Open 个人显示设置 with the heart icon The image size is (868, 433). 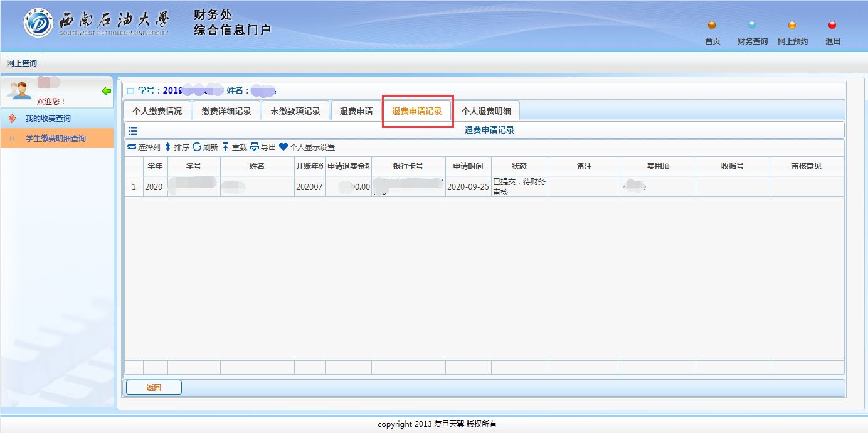(283, 147)
